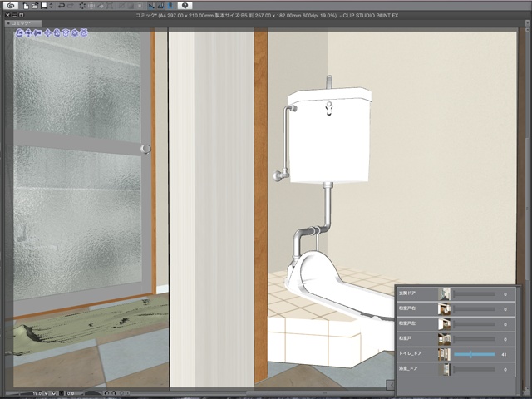Redo the last action

click(71, 6)
